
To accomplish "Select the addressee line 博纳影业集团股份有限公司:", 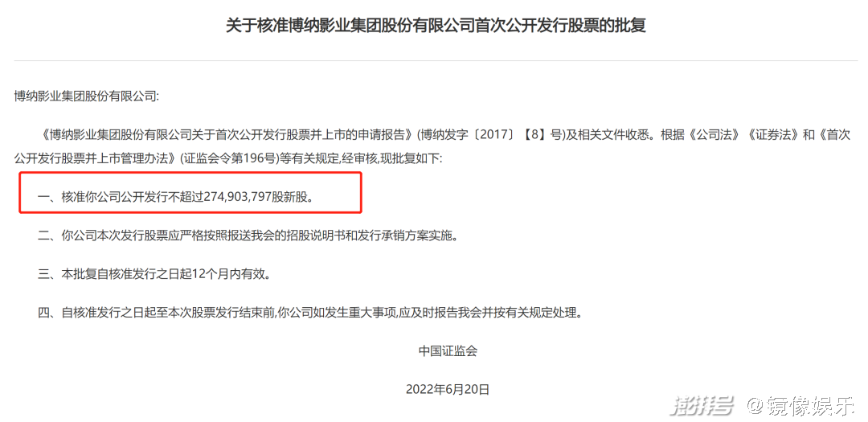I will tap(86, 96).
